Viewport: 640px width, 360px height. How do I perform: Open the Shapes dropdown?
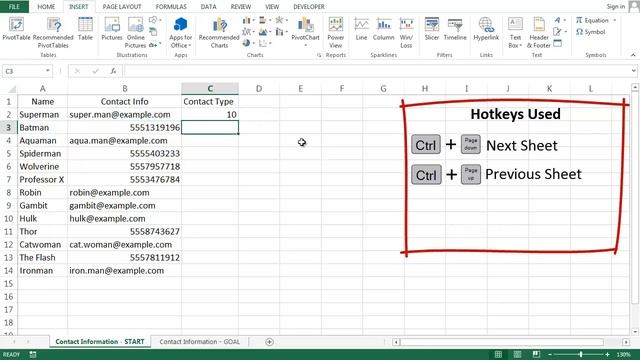click(x=156, y=20)
